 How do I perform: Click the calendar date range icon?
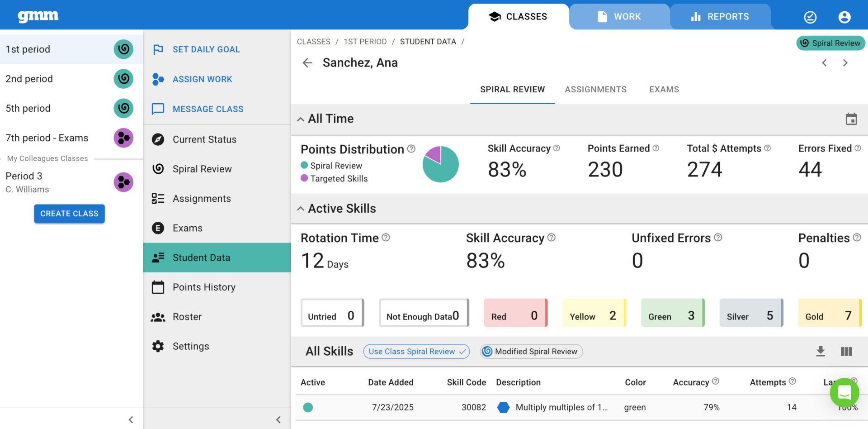851,119
